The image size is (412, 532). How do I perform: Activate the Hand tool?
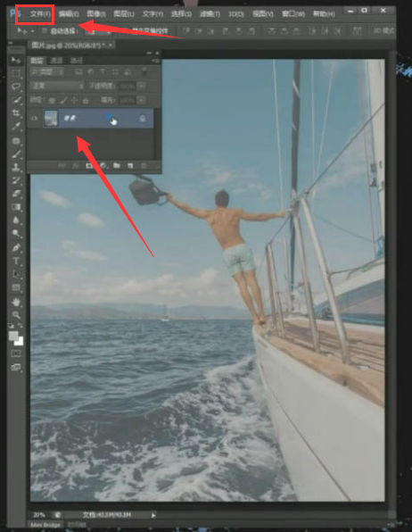point(16,302)
